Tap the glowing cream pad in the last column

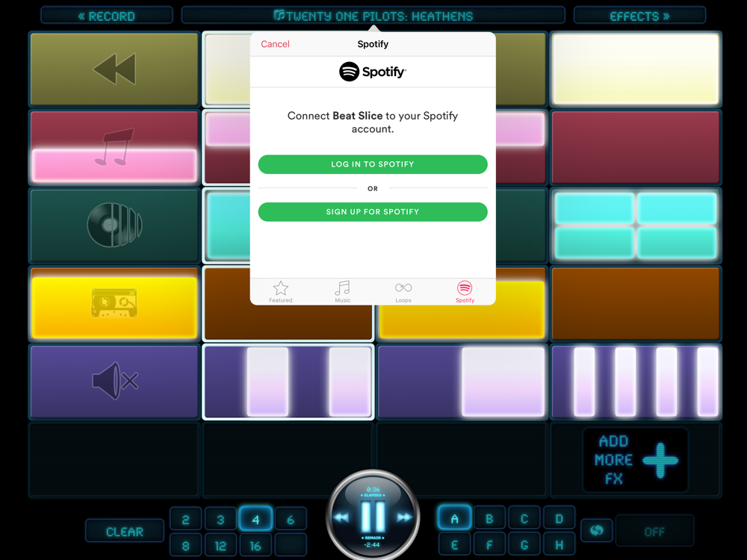click(636, 69)
